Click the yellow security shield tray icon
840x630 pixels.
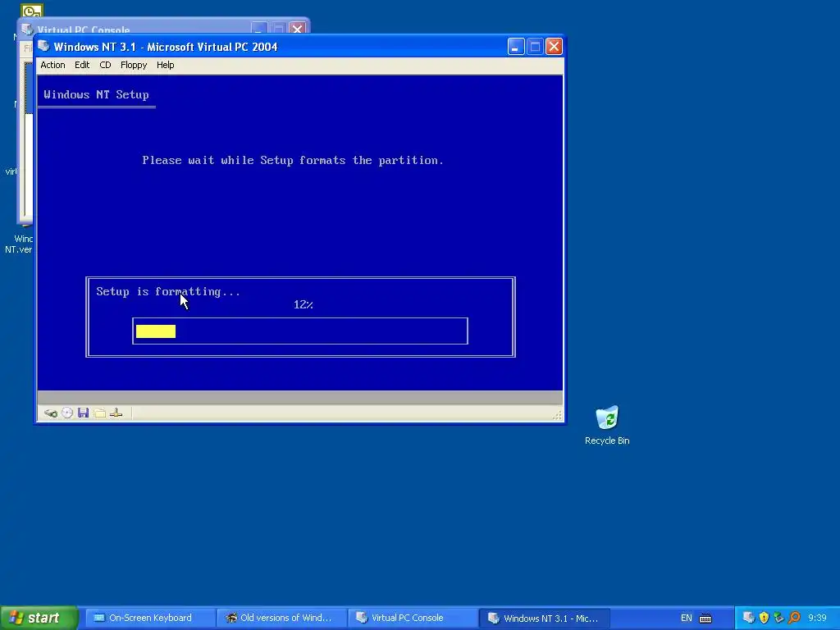tap(764, 618)
